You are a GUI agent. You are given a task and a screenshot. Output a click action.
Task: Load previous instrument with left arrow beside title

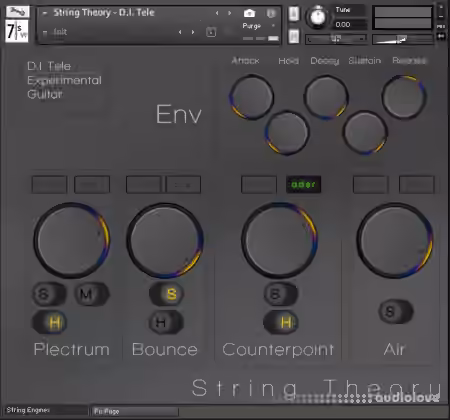pyautogui.click(x=217, y=13)
